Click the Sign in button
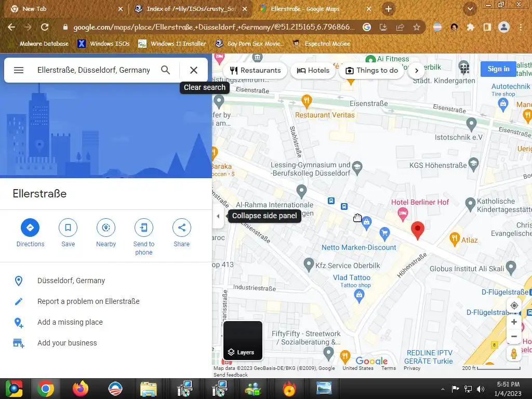The height and width of the screenshot is (399, 532). 498,69
